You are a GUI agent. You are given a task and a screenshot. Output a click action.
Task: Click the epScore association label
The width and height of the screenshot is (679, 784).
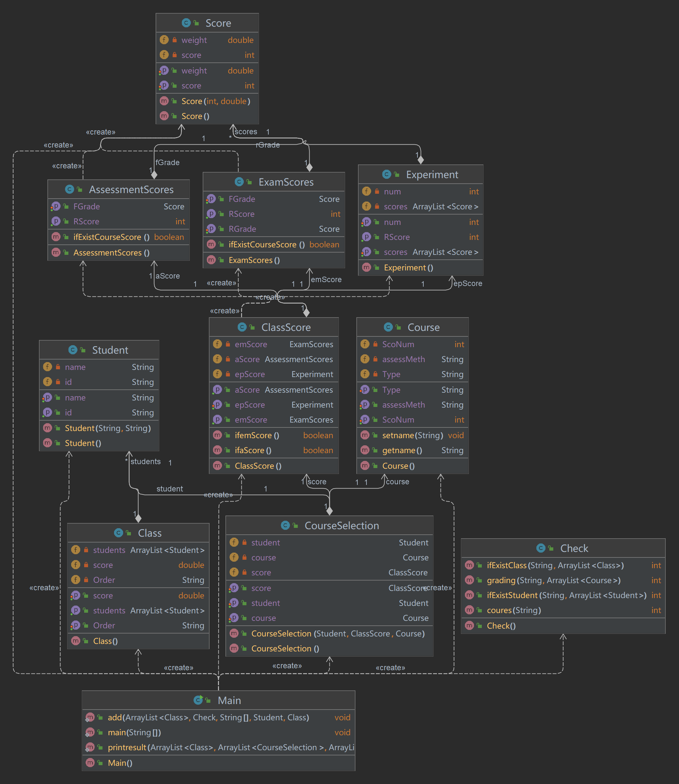pyautogui.click(x=468, y=283)
